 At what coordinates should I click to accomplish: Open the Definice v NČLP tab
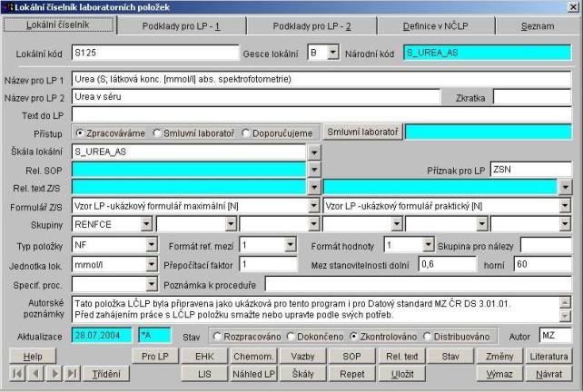point(427,26)
